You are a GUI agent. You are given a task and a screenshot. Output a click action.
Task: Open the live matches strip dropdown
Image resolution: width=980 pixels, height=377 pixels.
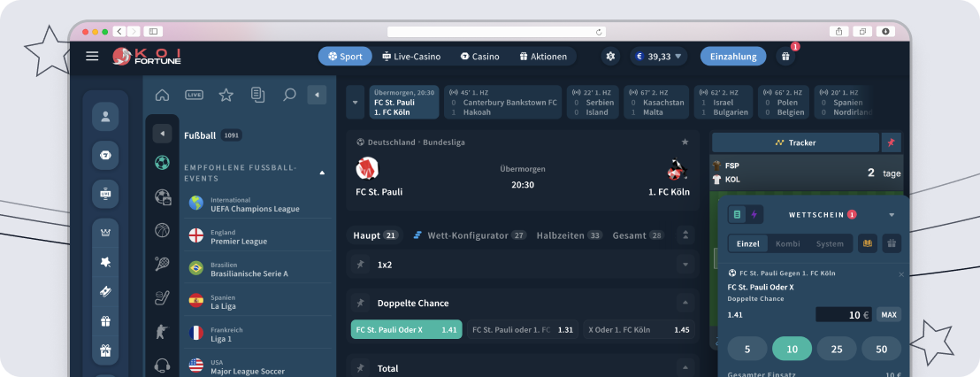355,103
